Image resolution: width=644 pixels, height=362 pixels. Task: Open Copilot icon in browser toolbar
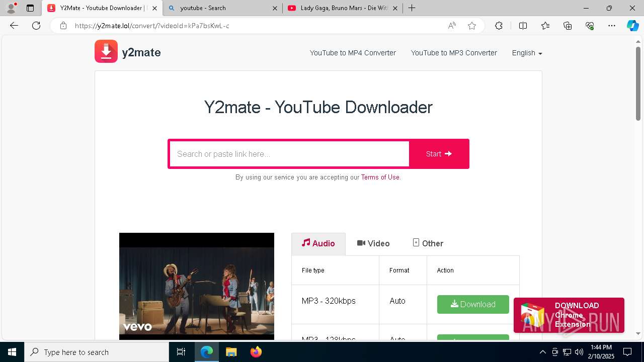pyautogui.click(x=632, y=26)
